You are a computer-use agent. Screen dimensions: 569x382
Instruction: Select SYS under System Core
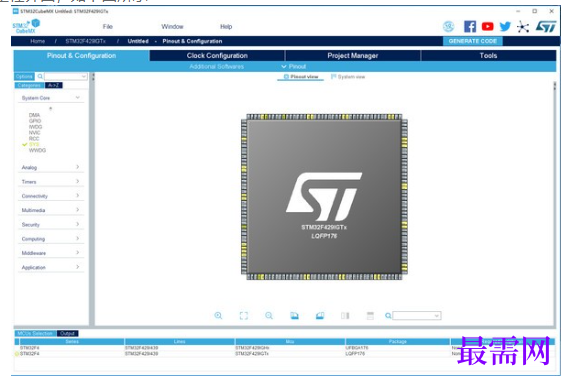click(x=34, y=144)
